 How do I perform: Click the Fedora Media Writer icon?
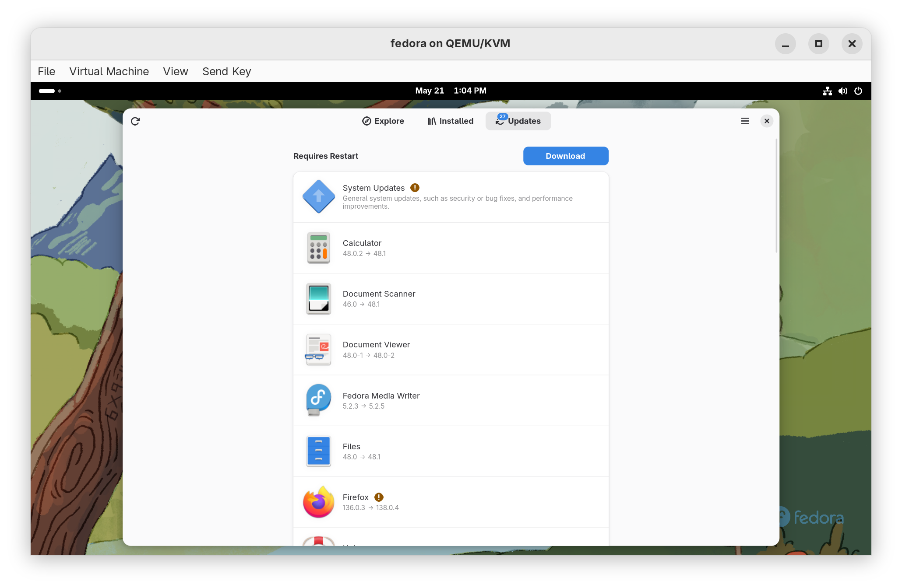(x=318, y=400)
